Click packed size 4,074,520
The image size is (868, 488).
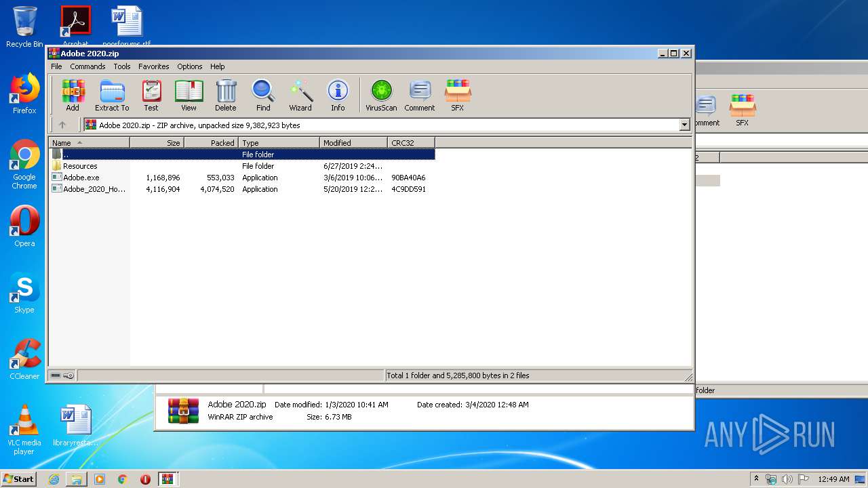(x=217, y=189)
